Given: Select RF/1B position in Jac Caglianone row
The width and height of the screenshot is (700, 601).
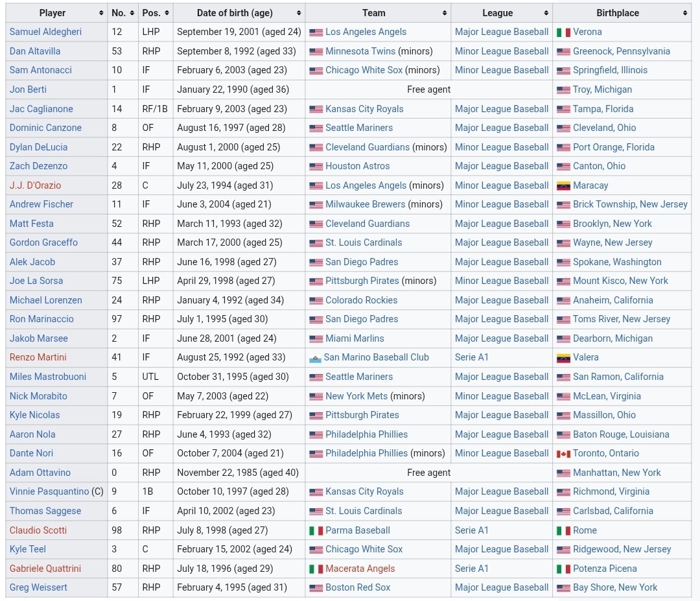Looking at the screenshot, I should click(x=155, y=108).
